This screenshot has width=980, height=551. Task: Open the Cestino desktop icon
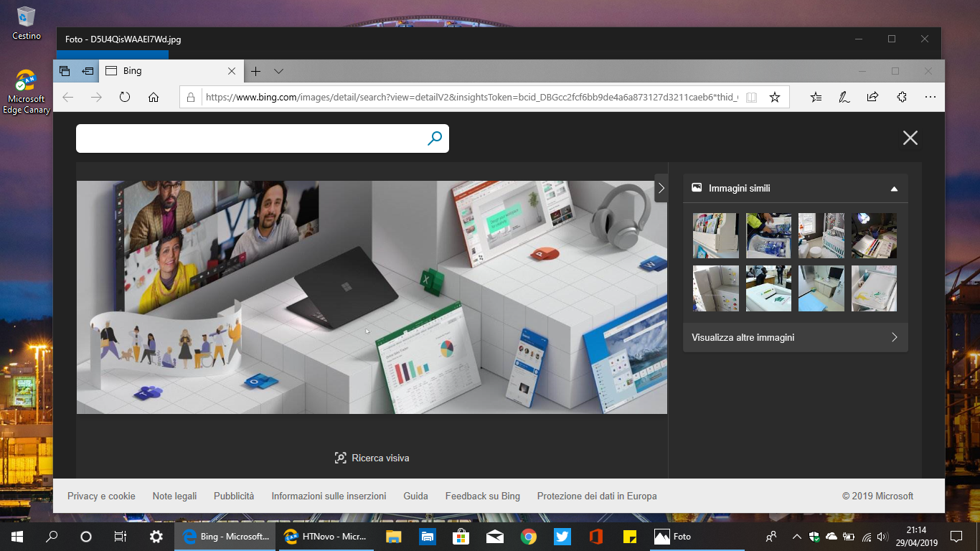[x=27, y=22]
